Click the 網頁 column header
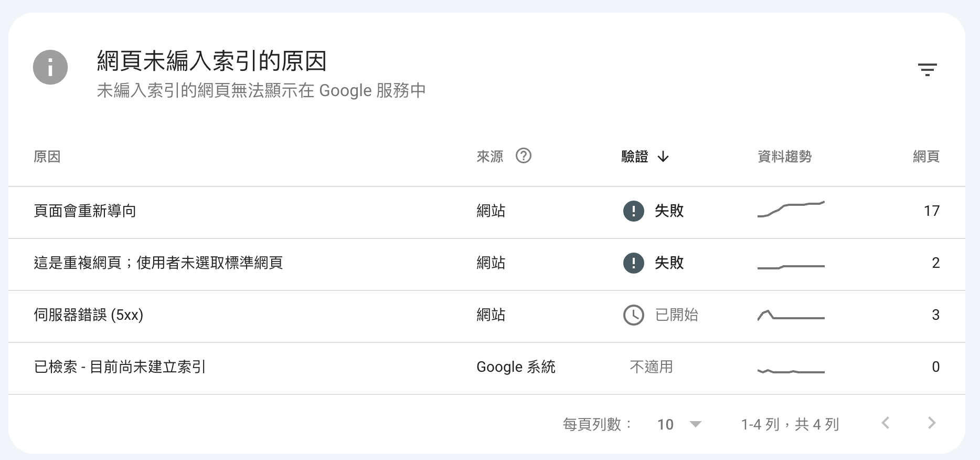Image resolution: width=980 pixels, height=460 pixels. pos(925,156)
